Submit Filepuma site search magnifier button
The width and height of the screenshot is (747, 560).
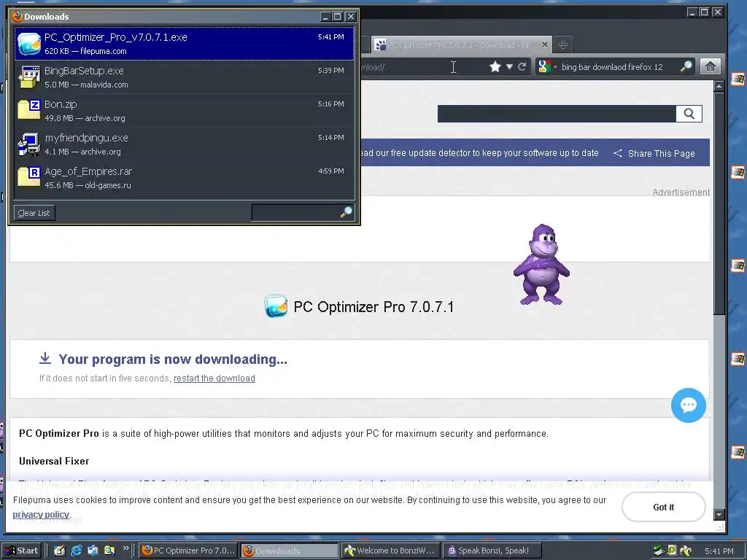pos(689,114)
